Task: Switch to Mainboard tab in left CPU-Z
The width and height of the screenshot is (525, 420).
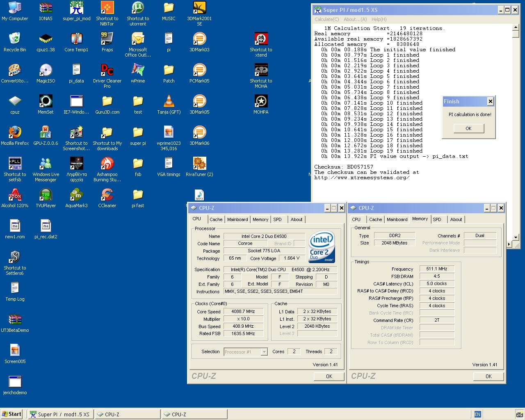Action: tap(237, 219)
